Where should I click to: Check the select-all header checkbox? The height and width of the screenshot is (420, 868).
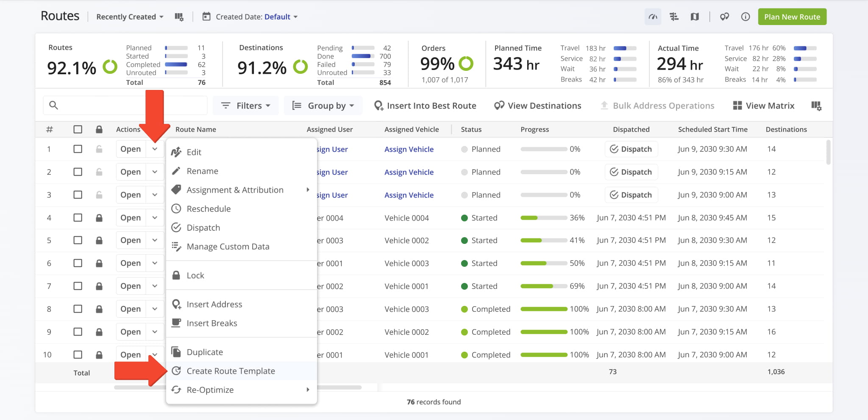(78, 129)
